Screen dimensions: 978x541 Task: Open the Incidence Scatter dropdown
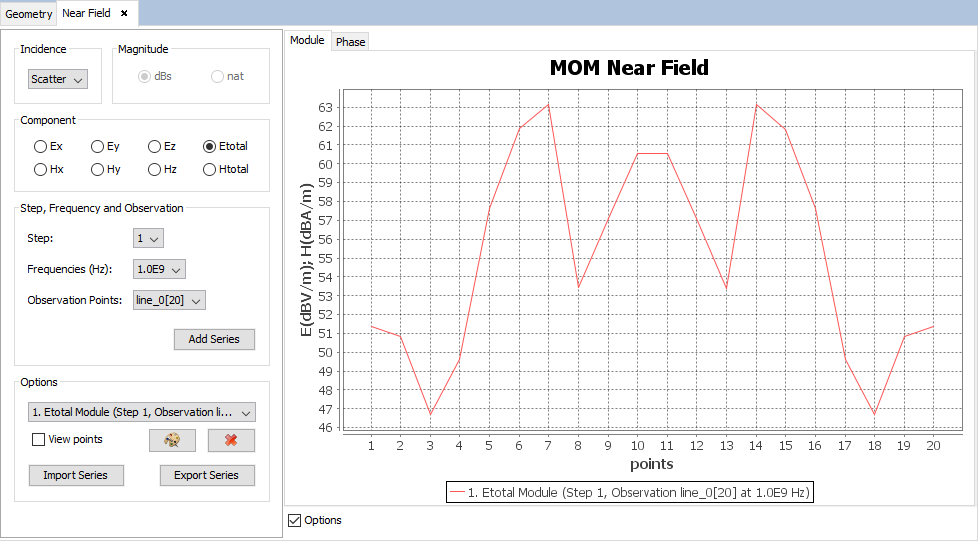(58, 79)
